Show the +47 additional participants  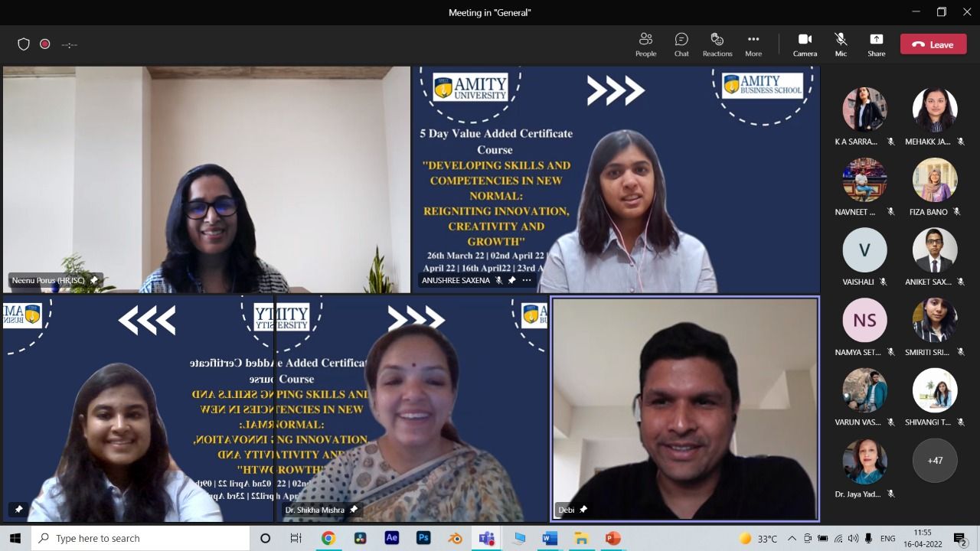(x=935, y=461)
